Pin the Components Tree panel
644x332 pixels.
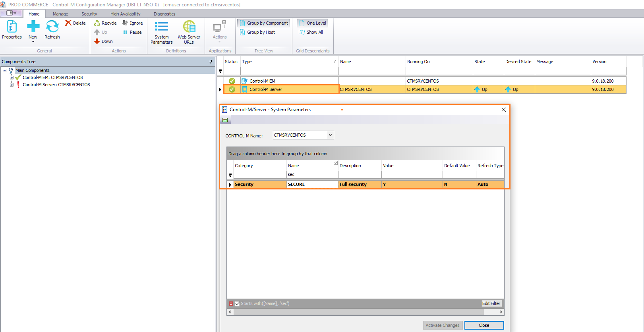click(x=211, y=62)
